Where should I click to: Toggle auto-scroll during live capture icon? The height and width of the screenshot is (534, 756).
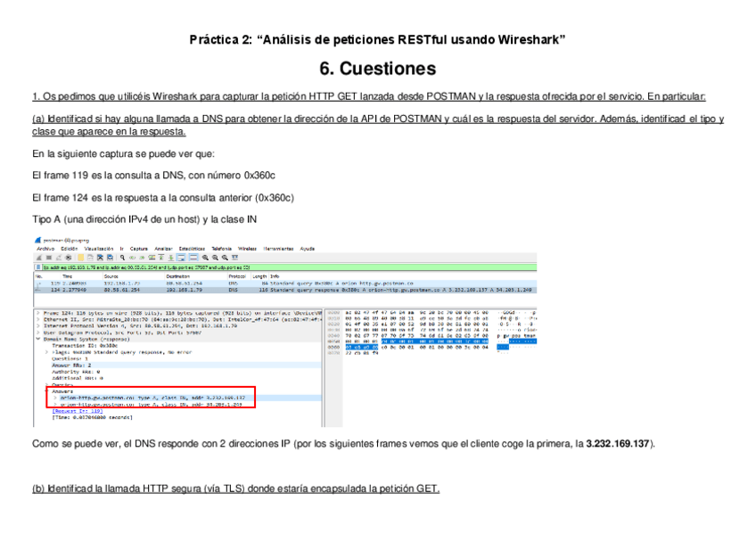(181, 258)
